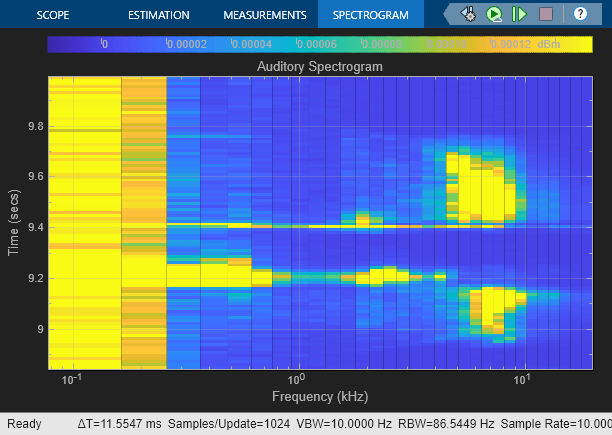Screen dimensions: 612x435
Task: Click the RBW=86.5449 Hz status field
Action: pyautogui.click(x=446, y=424)
